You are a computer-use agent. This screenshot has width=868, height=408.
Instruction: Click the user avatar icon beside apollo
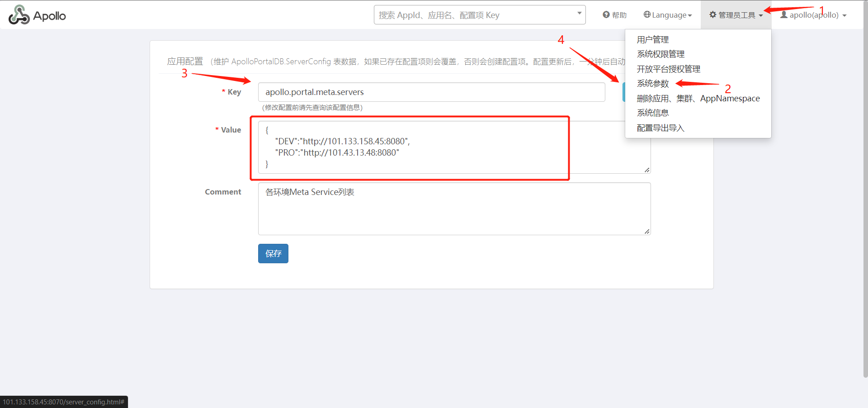pyautogui.click(x=784, y=15)
